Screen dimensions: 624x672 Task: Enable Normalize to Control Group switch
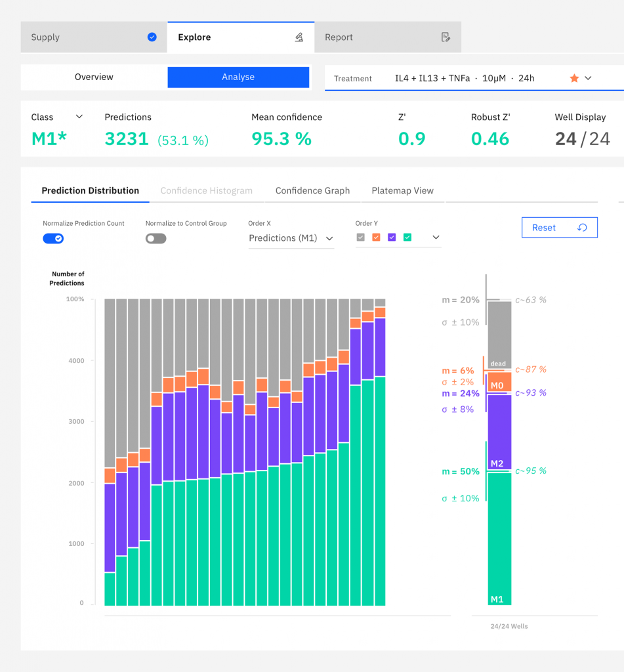pos(156,238)
